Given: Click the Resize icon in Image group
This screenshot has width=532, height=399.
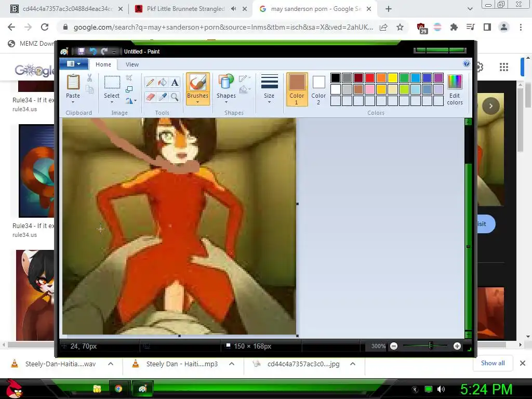Looking at the screenshot, I should point(129,89).
